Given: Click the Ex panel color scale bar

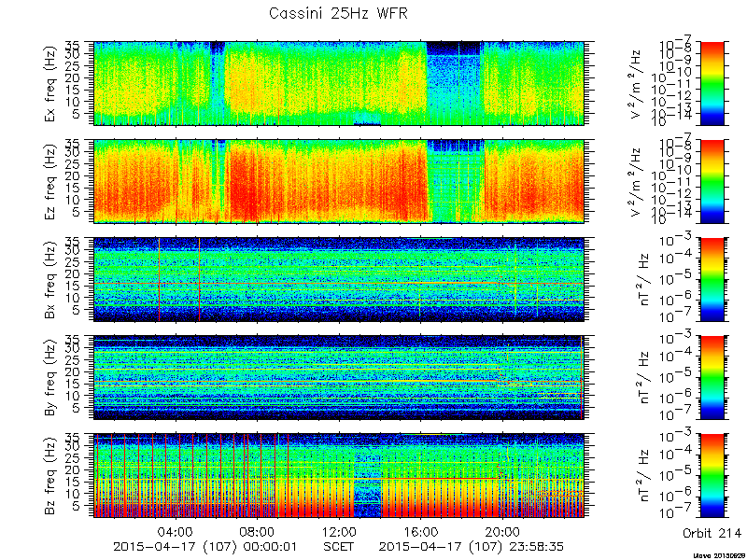Looking at the screenshot, I should [x=712, y=84].
